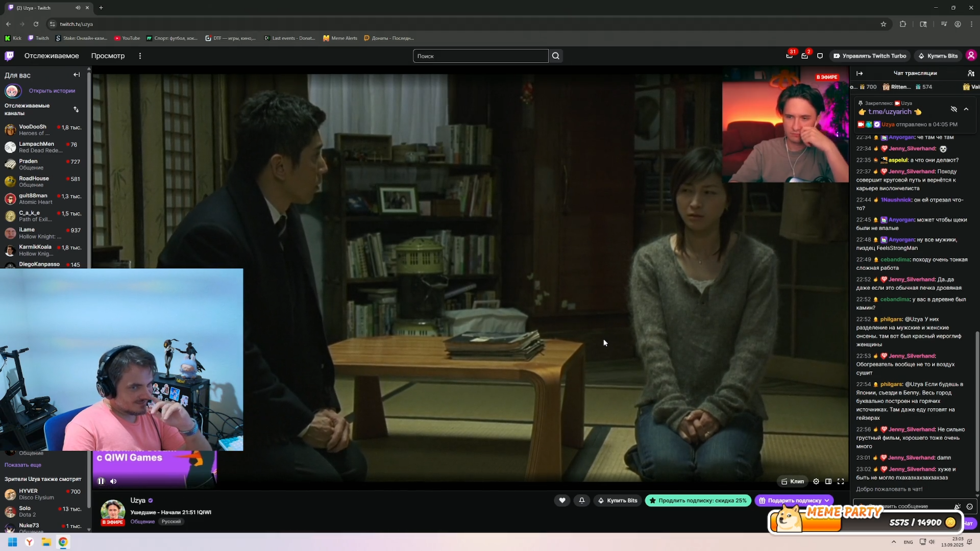Open the Просмотр browse tab
980x551 pixels.
coord(108,56)
